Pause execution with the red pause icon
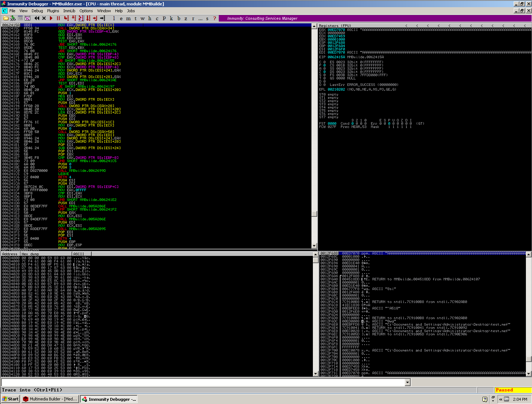Image resolution: width=532 pixels, height=404 pixels. 58,18
